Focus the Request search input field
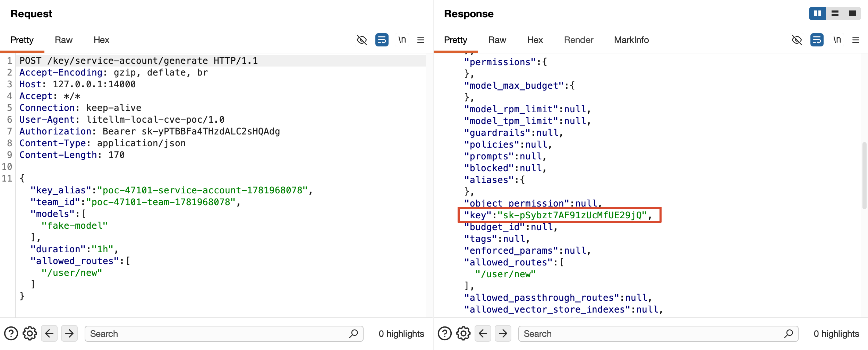 (224, 334)
